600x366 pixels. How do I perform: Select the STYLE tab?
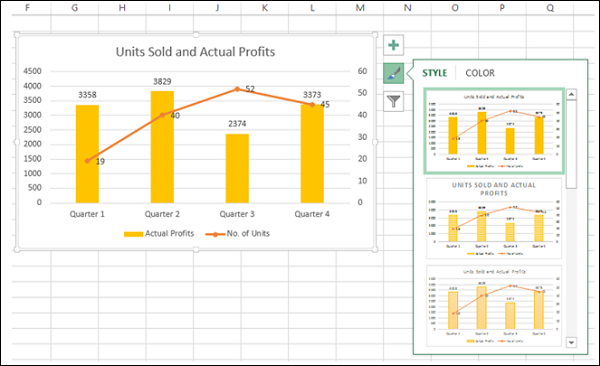tap(434, 73)
